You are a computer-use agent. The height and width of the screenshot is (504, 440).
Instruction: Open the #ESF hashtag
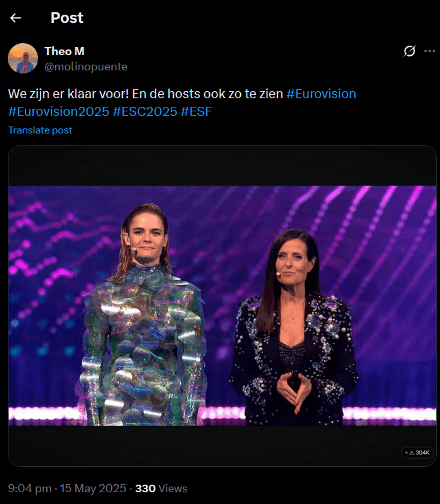pyautogui.click(x=196, y=111)
